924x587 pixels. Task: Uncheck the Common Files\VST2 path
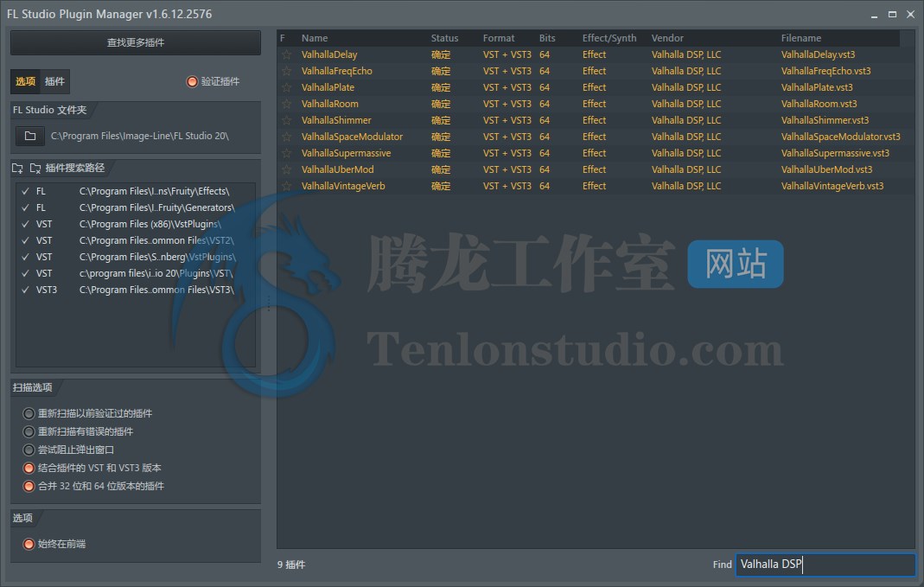click(x=25, y=240)
